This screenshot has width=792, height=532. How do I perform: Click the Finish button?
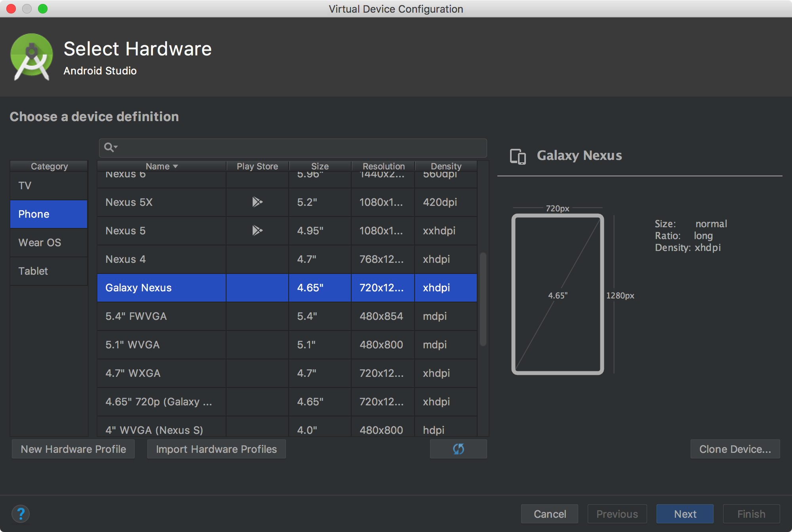click(751, 514)
